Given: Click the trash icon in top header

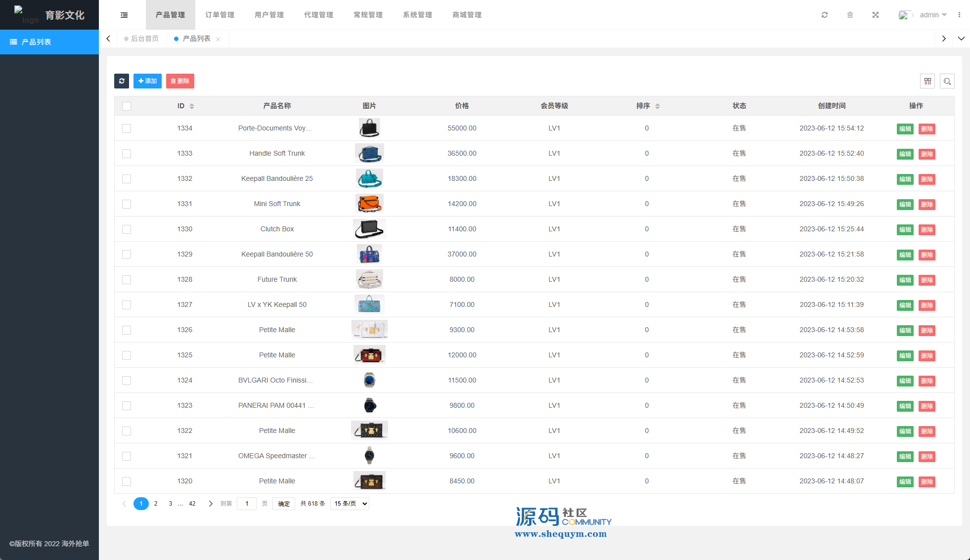Looking at the screenshot, I should 850,15.
